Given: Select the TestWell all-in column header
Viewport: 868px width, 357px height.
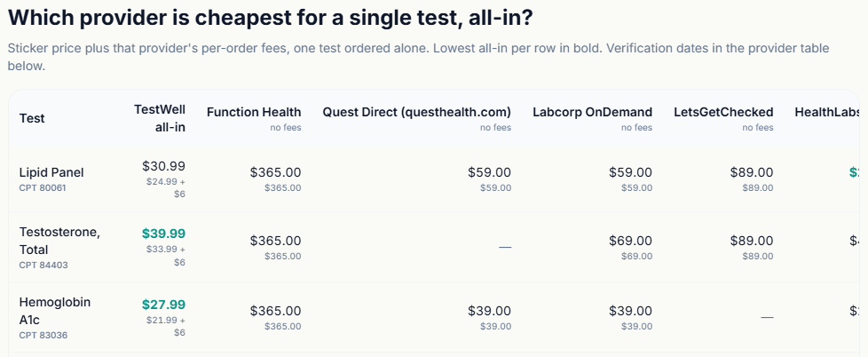Looking at the screenshot, I should coord(160,118).
